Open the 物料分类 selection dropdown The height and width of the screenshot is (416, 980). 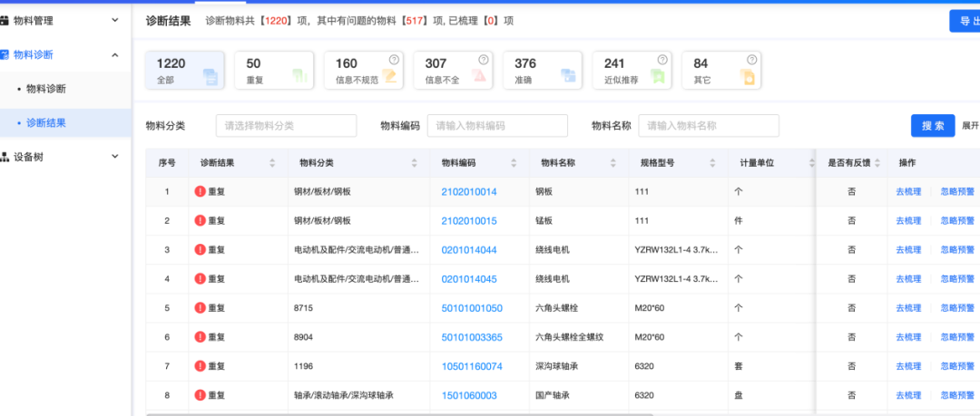coord(286,126)
